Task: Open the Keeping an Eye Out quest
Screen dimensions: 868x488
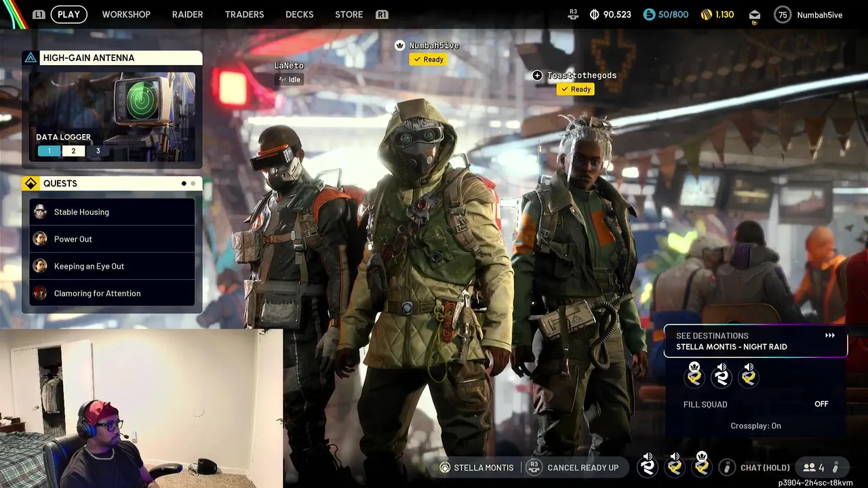Action: point(112,266)
